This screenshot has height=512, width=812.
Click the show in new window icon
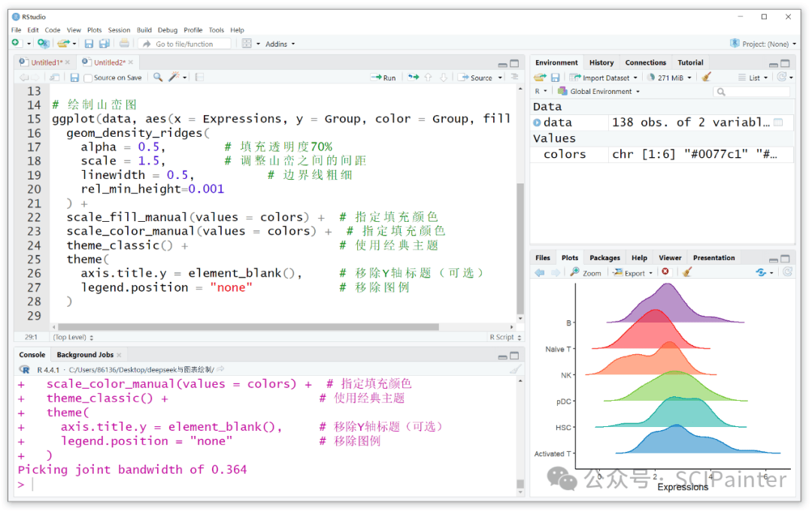point(54,77)
